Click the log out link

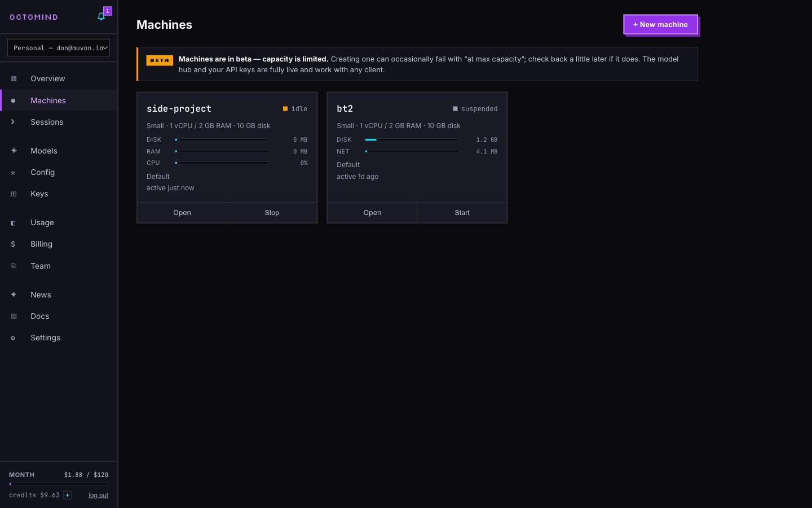coord(98,496)
